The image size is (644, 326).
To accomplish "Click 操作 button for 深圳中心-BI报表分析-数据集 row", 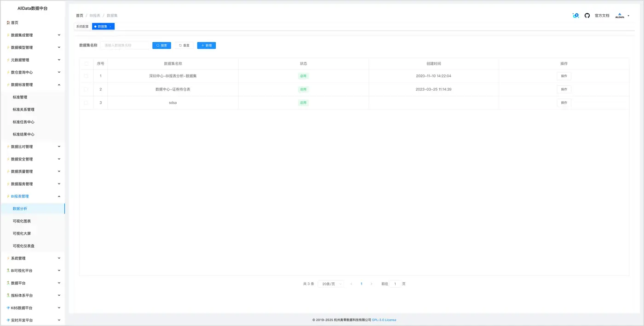I will point(564,76).
